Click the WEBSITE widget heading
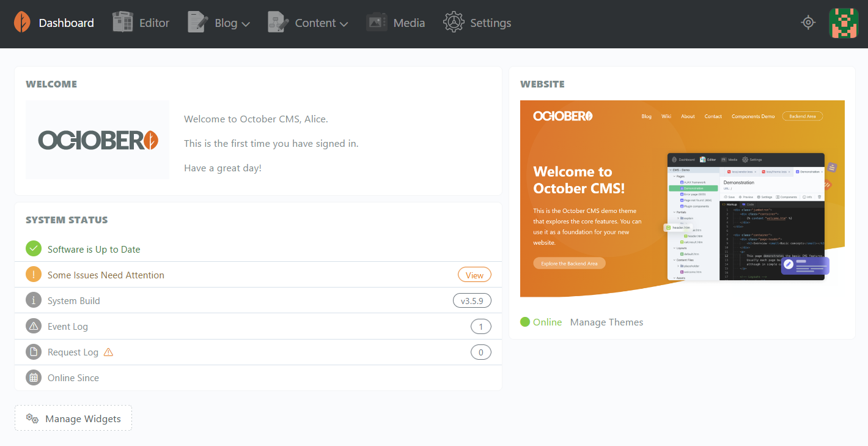Screen dimensions: 868x446 (542, 84)
